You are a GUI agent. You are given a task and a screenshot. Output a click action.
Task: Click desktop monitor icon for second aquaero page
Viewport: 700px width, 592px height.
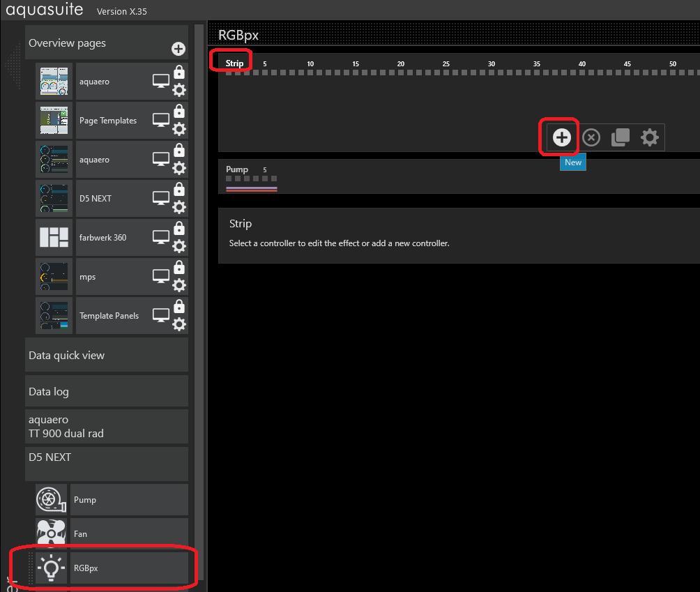[161, 159]
